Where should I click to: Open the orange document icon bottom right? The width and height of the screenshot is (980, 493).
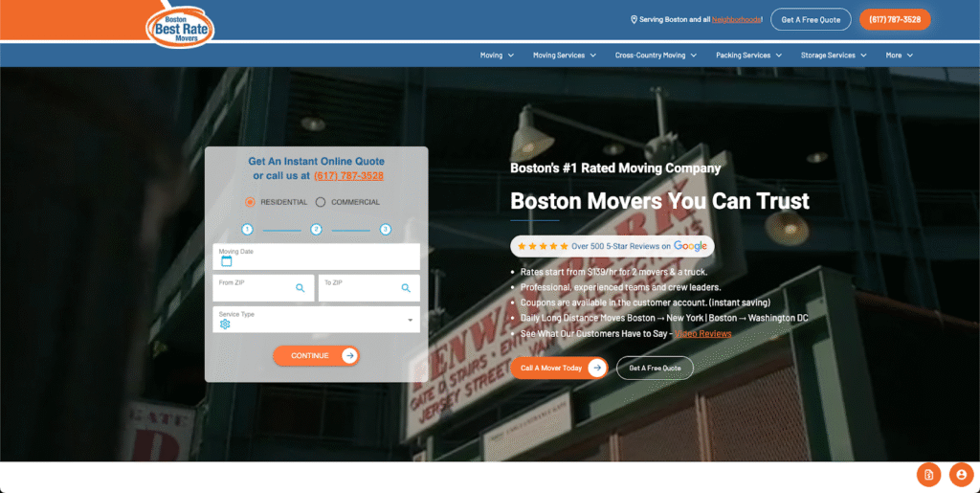928,474
